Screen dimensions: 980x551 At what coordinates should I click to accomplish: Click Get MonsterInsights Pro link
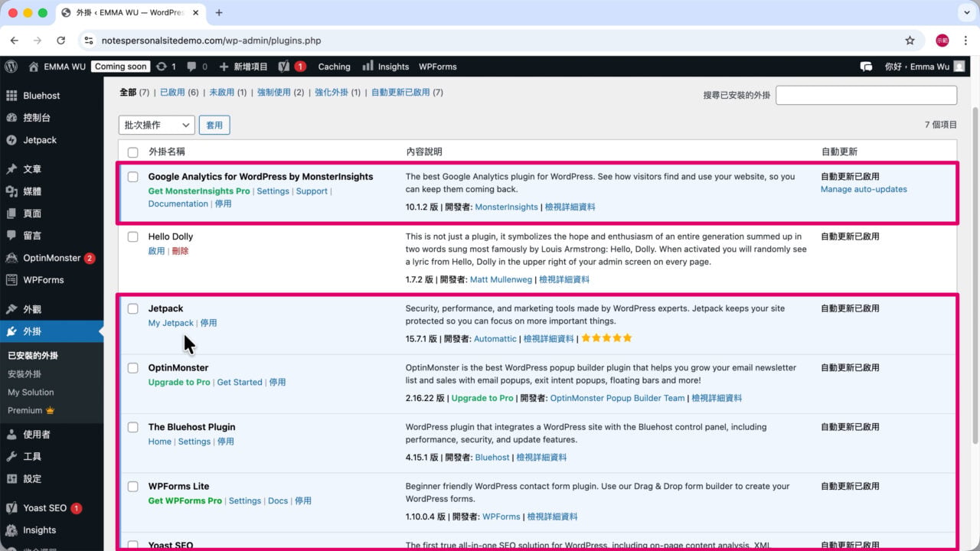(199, 191)
